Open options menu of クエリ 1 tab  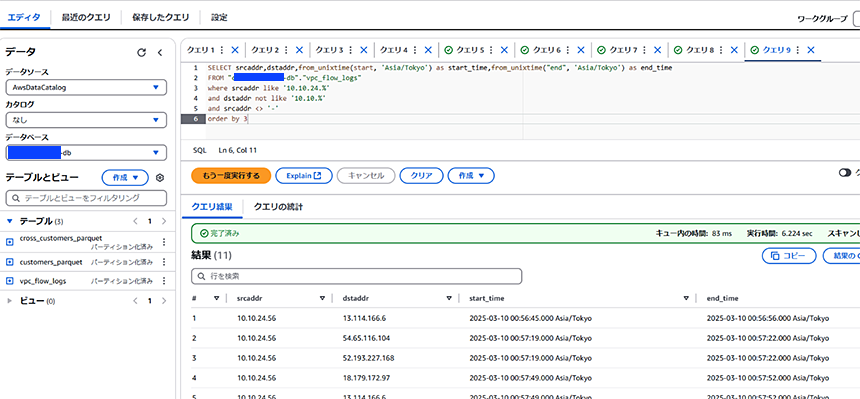(x=222, y=50)
